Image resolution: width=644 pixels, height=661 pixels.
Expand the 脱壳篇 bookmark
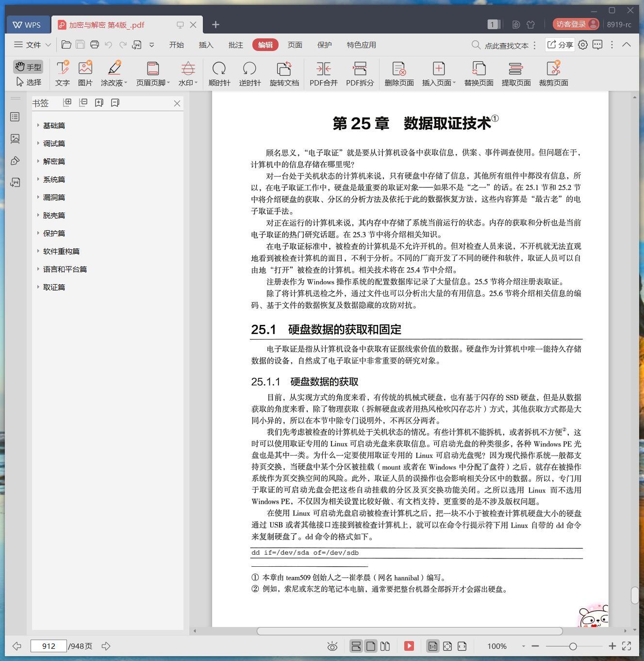[x=38, y=215]
